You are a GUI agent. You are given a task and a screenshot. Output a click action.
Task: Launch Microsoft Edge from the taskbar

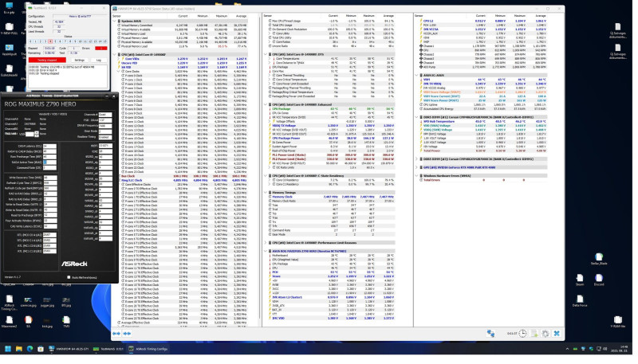click(30, 349)
